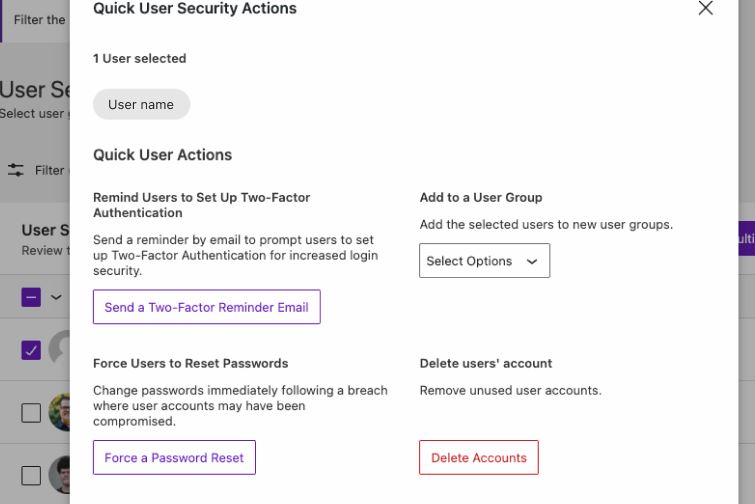Check the third user row checkbox
The width and height of the screenshot is (755, 504).
click(31, 474)
